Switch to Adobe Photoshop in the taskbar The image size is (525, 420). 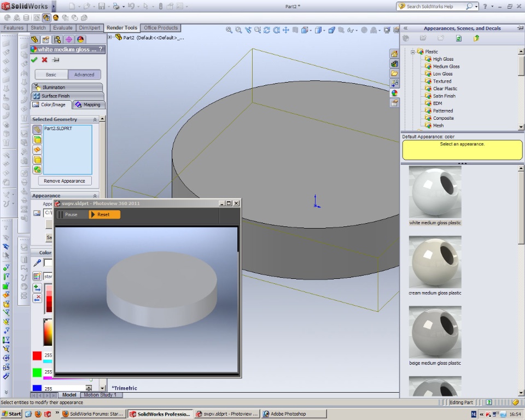point(294,413)
